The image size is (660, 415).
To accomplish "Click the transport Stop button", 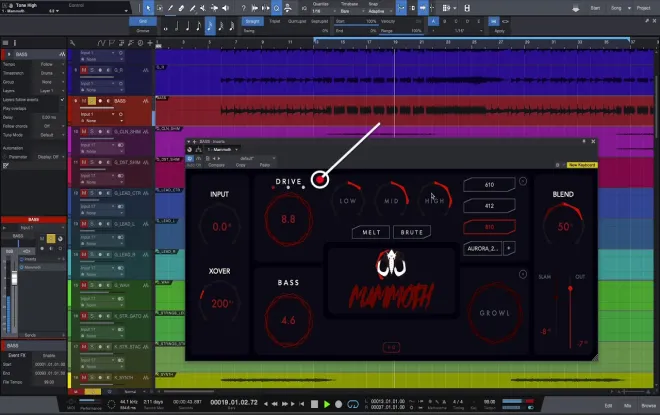I will click(x=314, y=404).
